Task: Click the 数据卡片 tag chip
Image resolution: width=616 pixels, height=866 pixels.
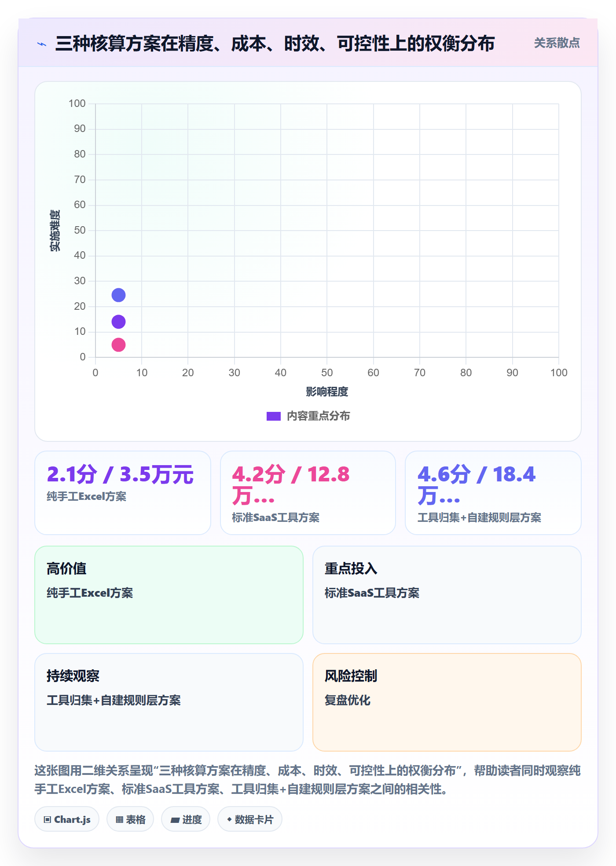Action: pos(250,819)
